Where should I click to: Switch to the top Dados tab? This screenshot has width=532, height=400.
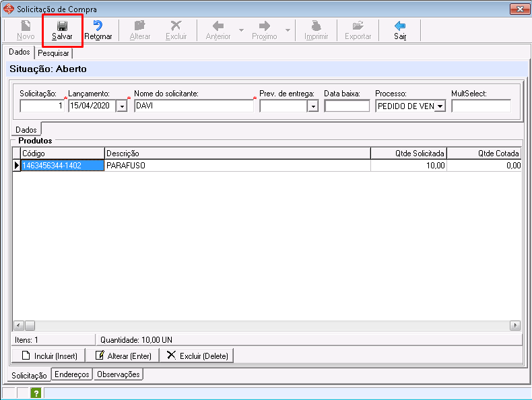[x=20, y=52]
